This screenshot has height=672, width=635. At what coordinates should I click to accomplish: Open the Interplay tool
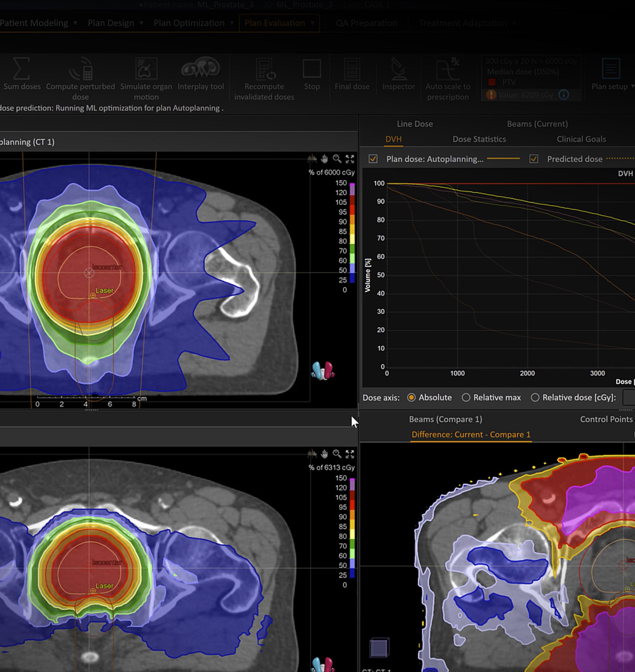pos(200,68)
